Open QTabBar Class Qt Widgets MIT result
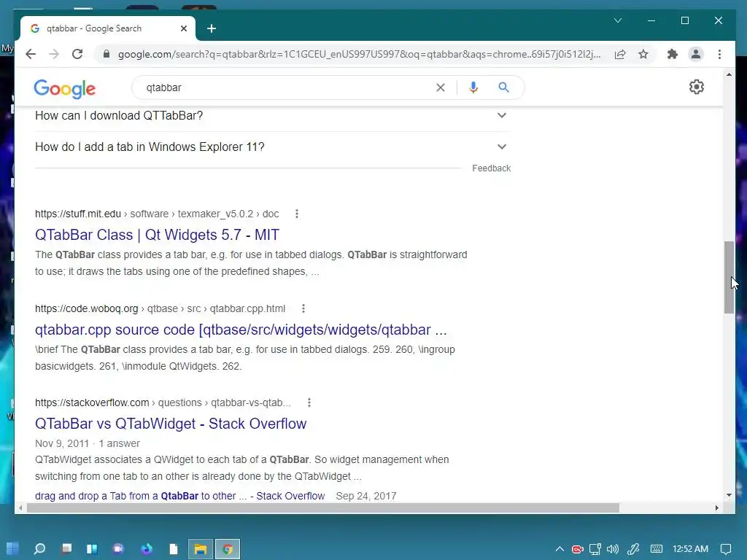747x560 pixels. click(x=157, y=235)
